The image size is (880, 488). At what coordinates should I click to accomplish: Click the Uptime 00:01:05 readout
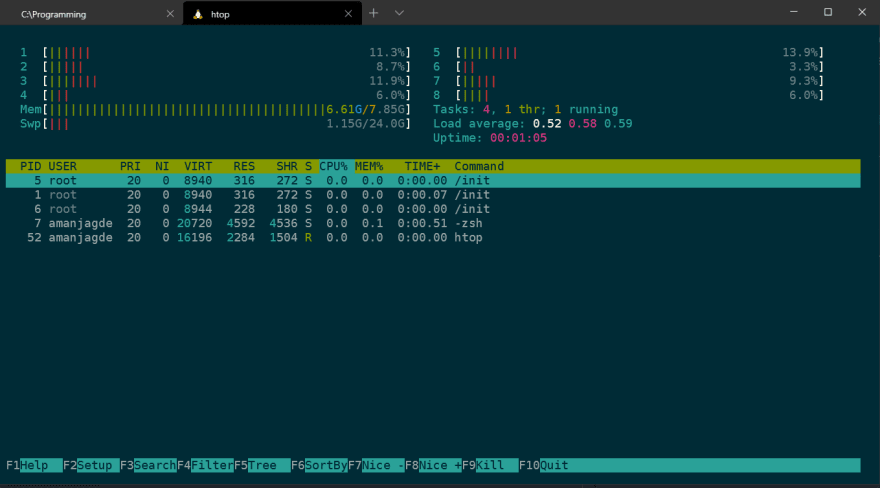(489, 138)
